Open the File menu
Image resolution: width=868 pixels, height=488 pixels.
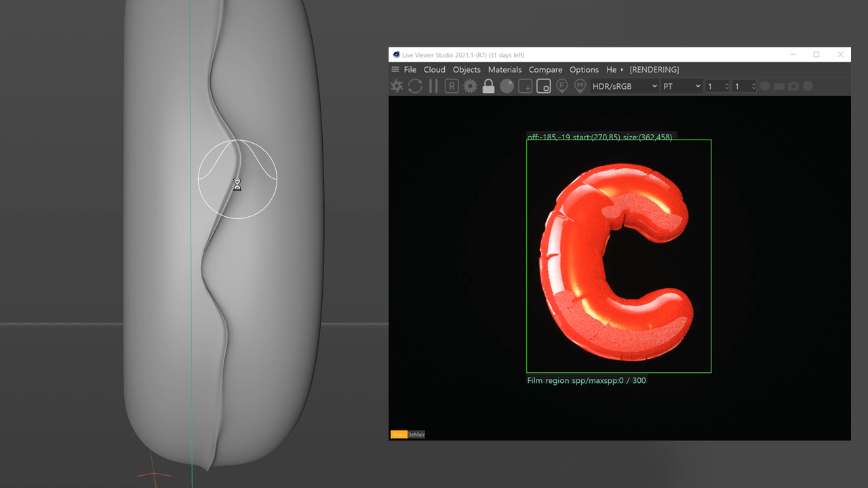click(x=410, y=70)
